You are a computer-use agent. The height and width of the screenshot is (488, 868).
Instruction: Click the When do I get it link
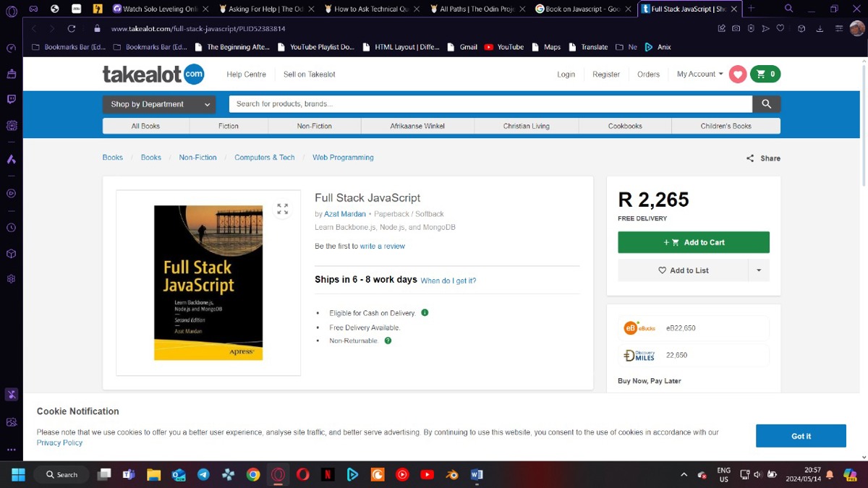click(448, 281)
